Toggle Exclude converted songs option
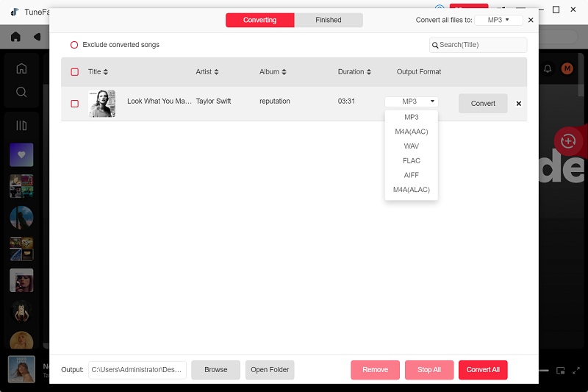588x392 pixels. [74, 45]
